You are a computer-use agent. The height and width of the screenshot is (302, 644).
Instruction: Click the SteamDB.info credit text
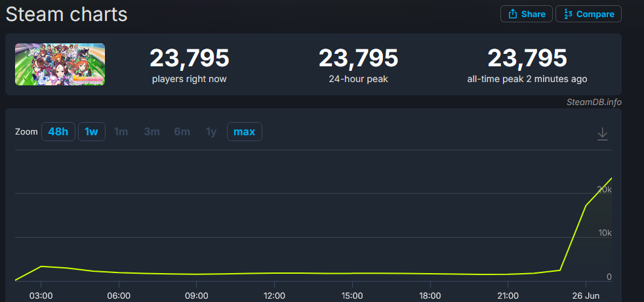(x=594, y=102)
